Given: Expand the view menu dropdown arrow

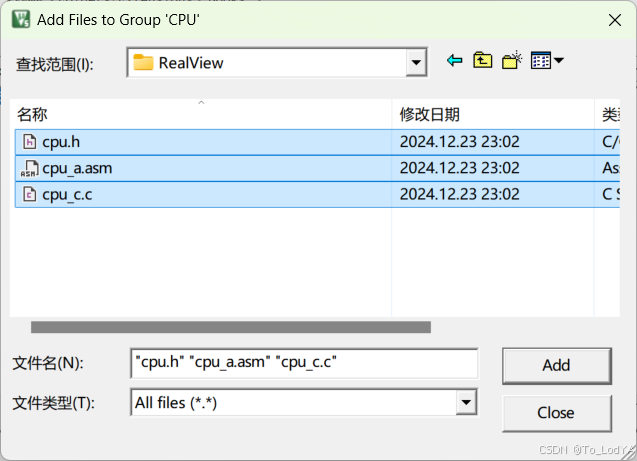Looking at the screenshot, I should [x=559, y=61].
